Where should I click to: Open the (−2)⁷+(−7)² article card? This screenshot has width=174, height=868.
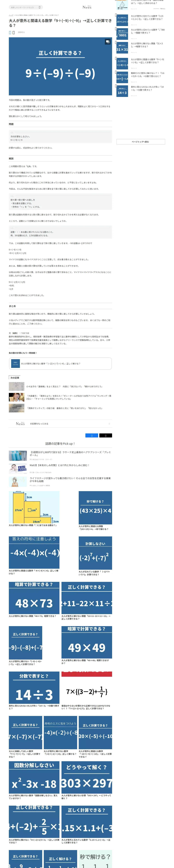point(95,556)
